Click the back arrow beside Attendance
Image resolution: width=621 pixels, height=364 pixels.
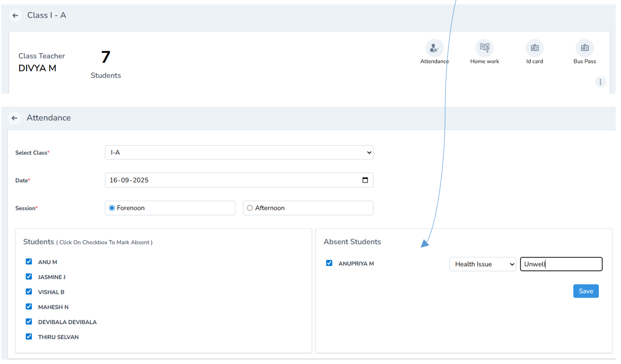click(x=14, y=118)
